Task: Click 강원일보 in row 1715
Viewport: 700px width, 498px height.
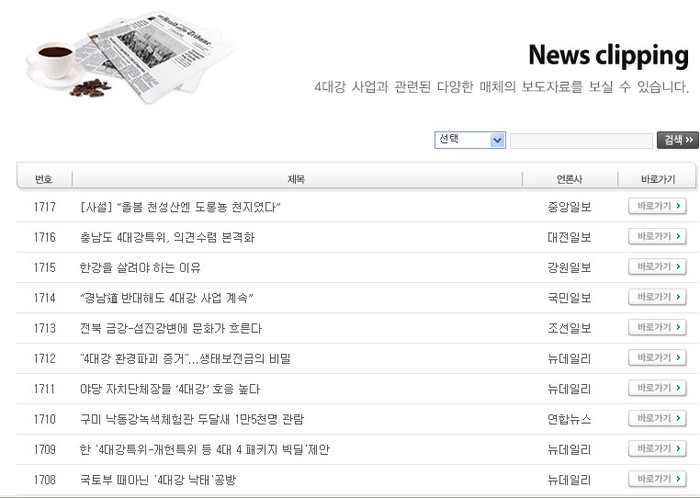Action: pos(569,268)
